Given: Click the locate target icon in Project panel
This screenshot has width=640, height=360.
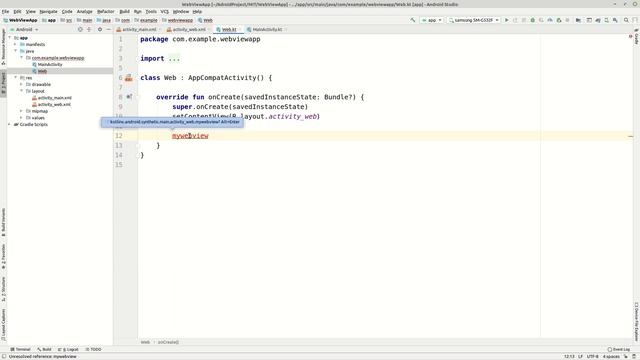Looking at the screenshot, I should point(80,29).
